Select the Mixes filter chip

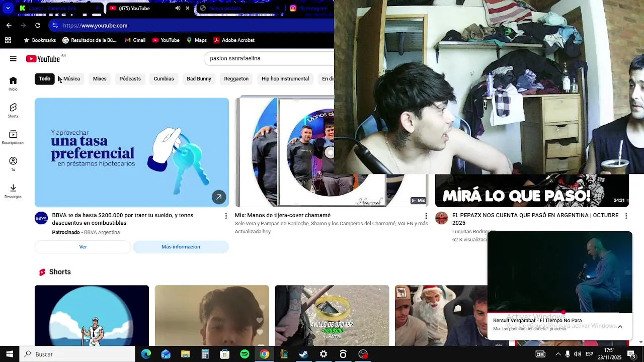click(100, 79)
